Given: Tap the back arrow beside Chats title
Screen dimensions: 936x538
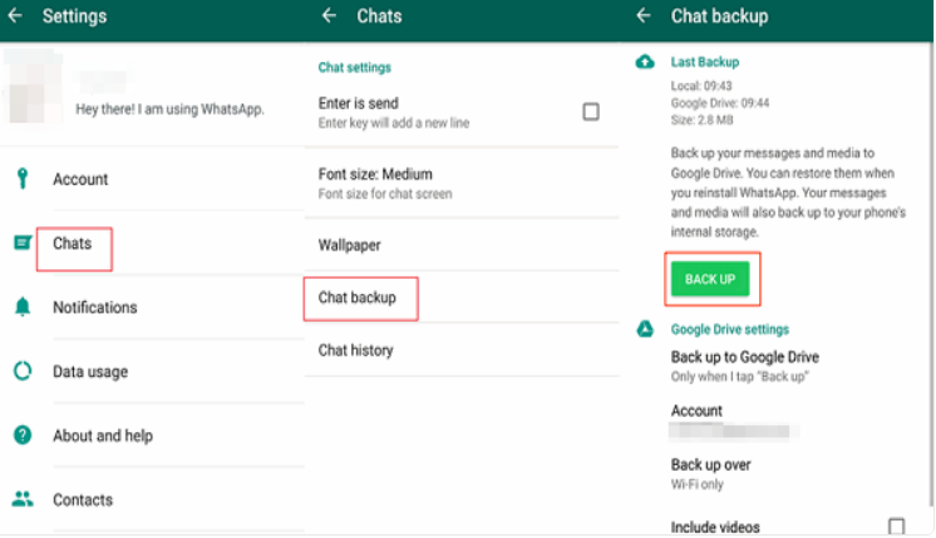Looking at the screenshot, I should click(329, 17).
